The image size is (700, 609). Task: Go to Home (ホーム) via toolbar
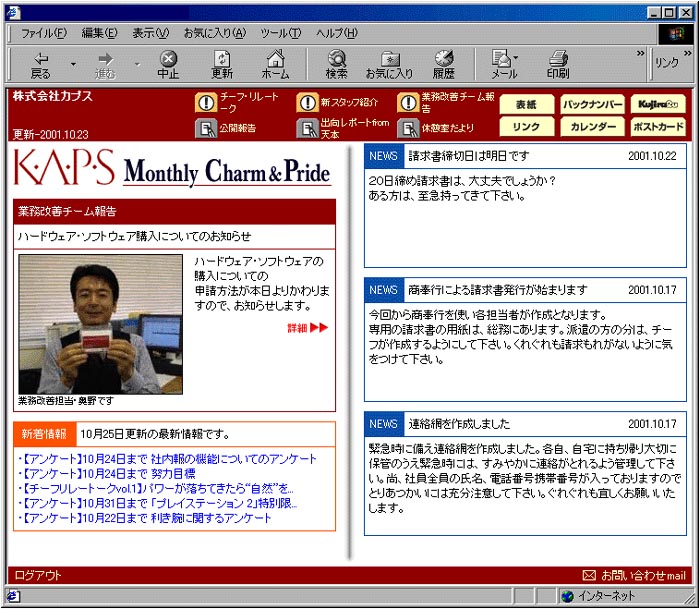(275, 65)
